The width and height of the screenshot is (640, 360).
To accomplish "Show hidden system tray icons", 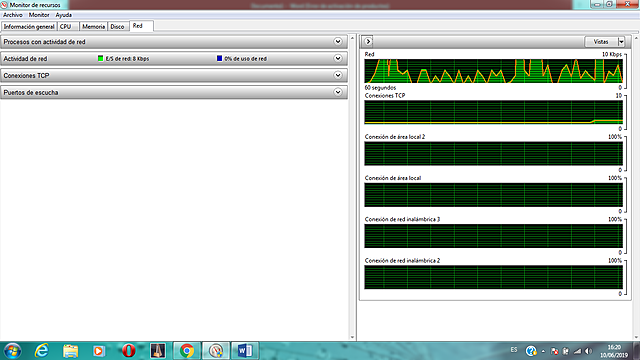I will click(543, 351).
